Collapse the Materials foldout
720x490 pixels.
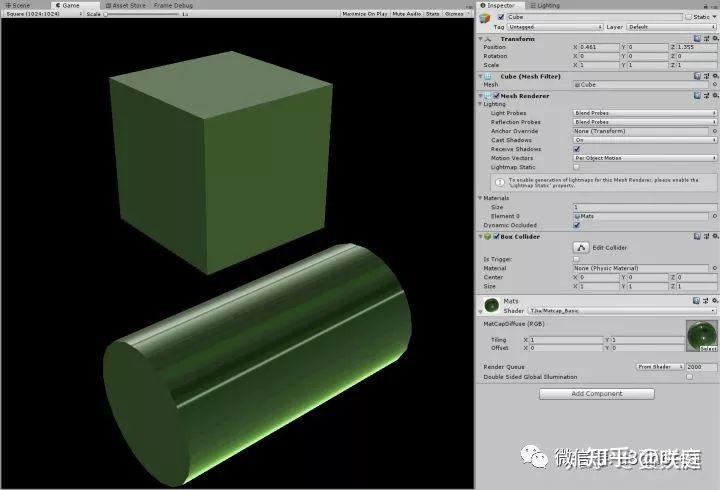pos(480,198)
